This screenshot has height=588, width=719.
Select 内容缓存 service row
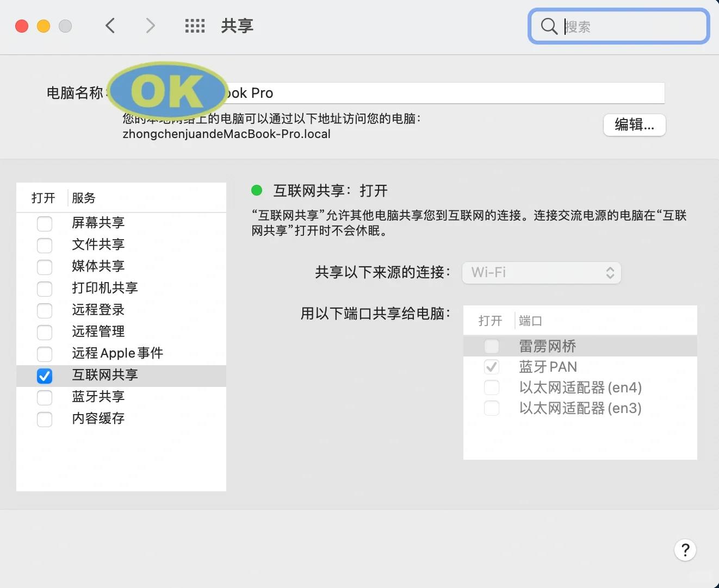[x=121, y=419]
